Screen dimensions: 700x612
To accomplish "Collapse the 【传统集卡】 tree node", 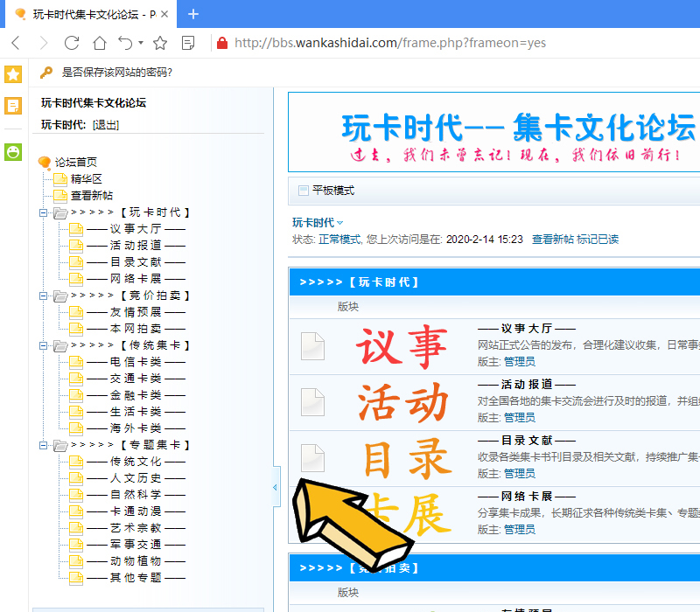I will coord(43,345).
